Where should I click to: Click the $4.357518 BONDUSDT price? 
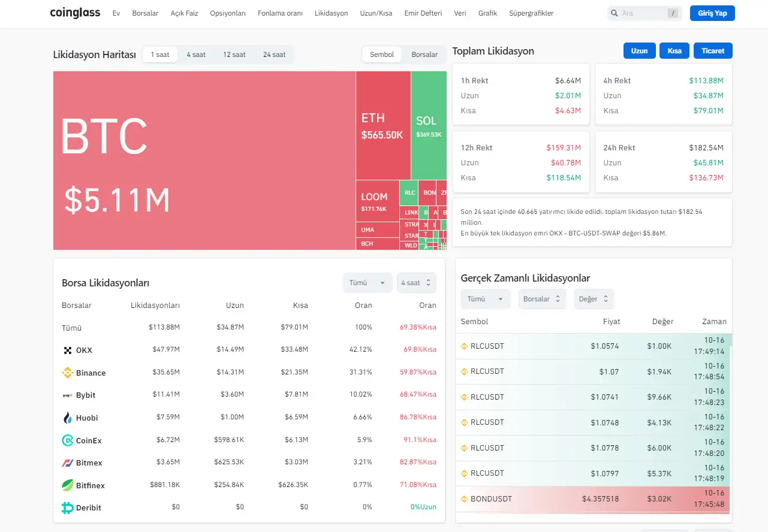pyautogui.click(x=601, y=498)
